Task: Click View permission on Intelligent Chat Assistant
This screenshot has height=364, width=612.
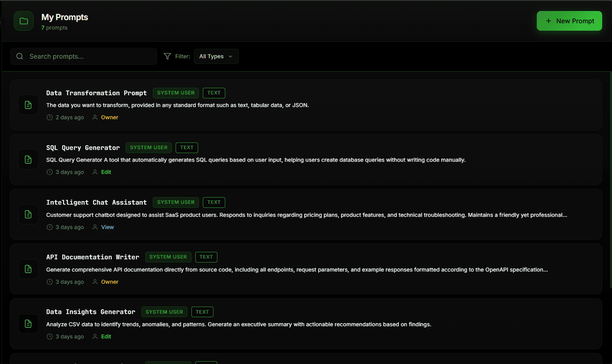Action: (108, 227)
